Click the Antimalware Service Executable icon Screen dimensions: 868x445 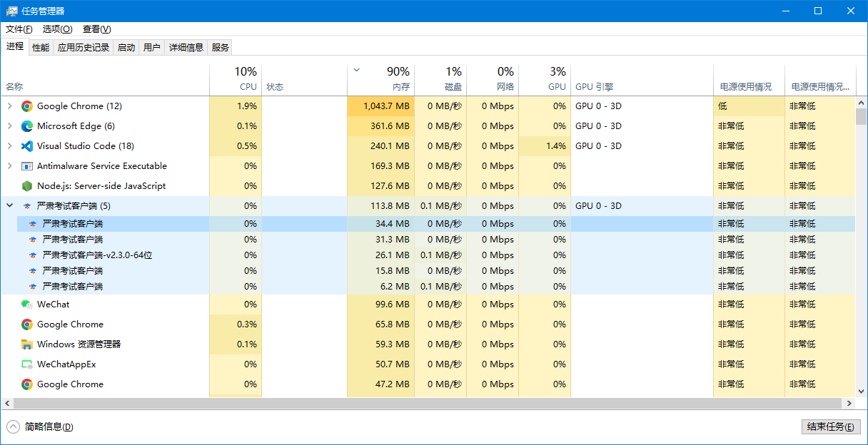coord(27,166)
